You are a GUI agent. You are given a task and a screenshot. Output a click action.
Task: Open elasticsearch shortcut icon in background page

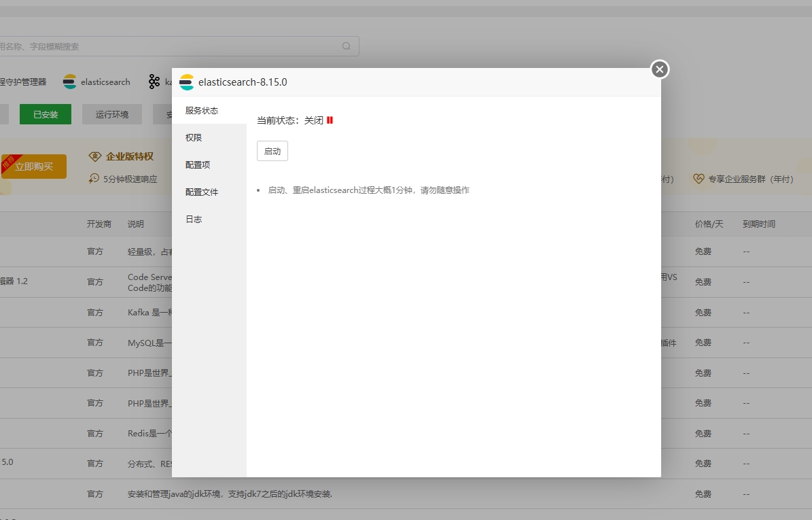(x=69, y=82)
